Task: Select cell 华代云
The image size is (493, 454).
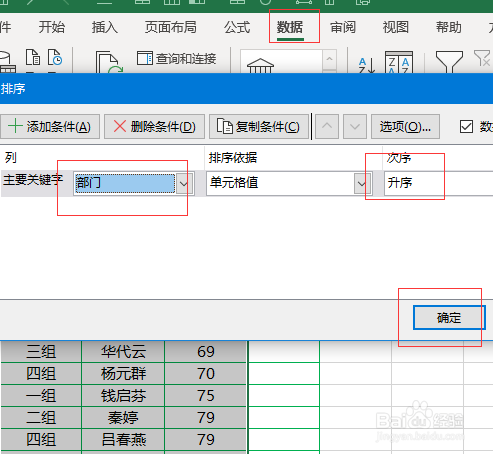Action: click(123, 352)
